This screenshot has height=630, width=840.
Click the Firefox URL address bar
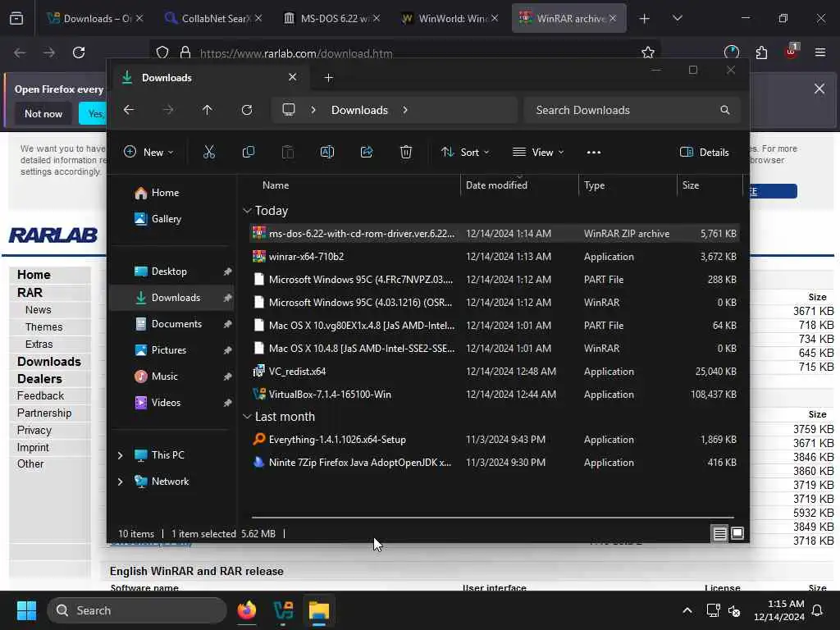(404, 52)
